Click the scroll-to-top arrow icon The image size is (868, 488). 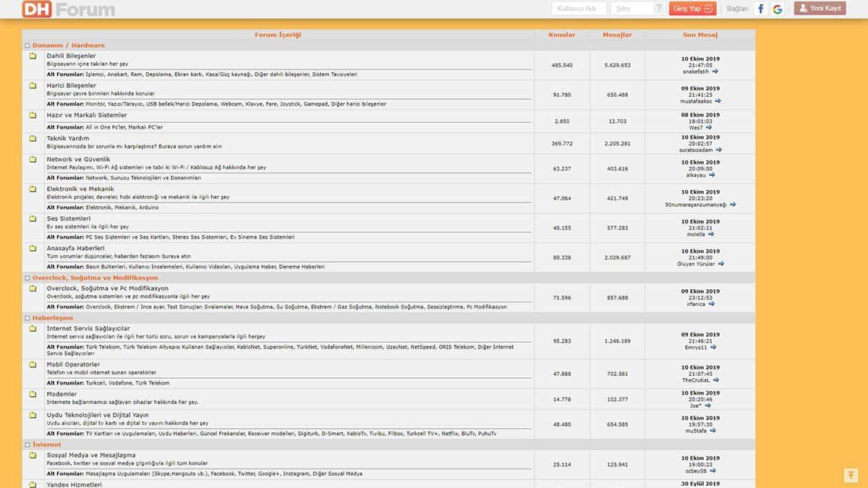[851, 475]
